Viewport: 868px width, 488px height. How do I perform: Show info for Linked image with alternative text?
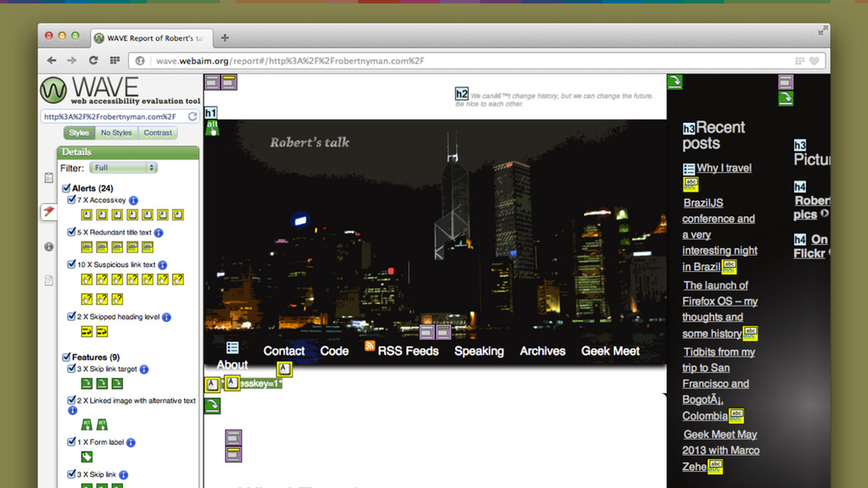click(x=72, y=411)
